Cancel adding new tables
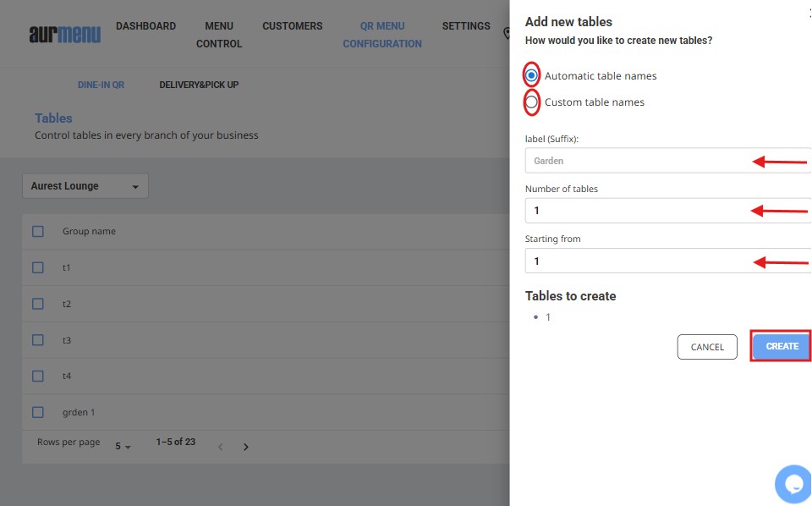812x506 pixels. tap(707, 347)
